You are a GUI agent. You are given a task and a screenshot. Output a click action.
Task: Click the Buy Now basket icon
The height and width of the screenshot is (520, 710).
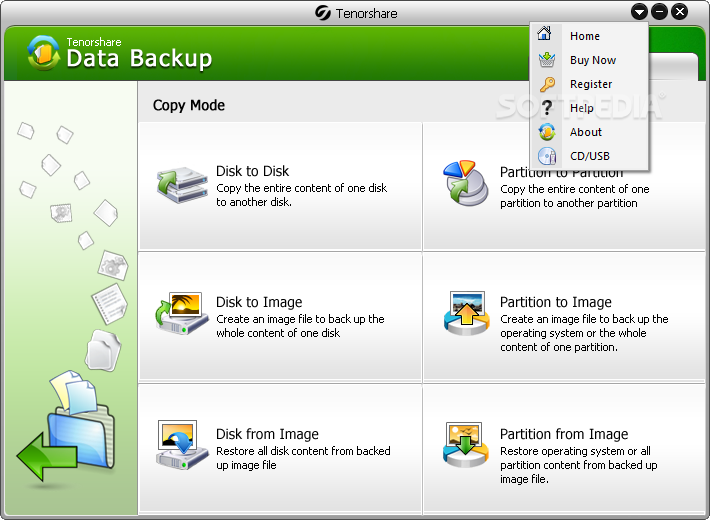tap(547, 59)
